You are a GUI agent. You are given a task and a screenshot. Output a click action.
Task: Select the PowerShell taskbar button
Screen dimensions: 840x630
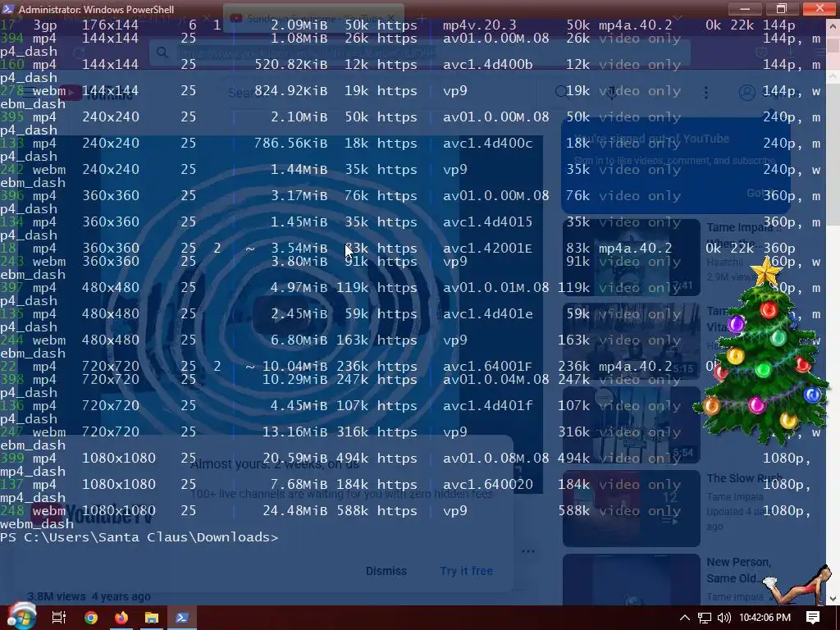(181, 618)
